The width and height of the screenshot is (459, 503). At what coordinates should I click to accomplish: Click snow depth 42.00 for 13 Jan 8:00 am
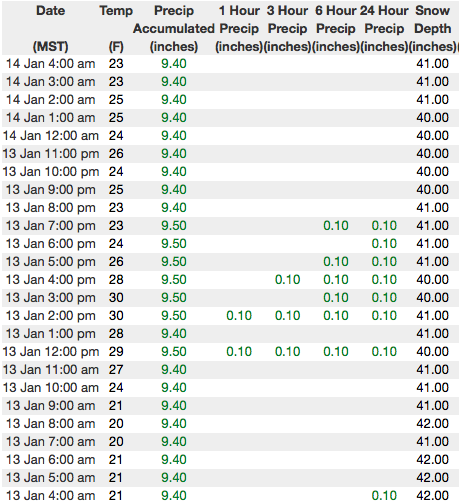(432, 424)
